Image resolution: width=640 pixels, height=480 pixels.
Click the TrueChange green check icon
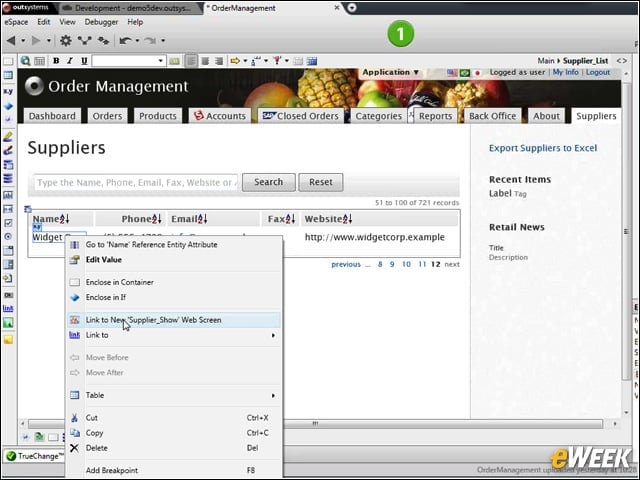pos(11,456)
